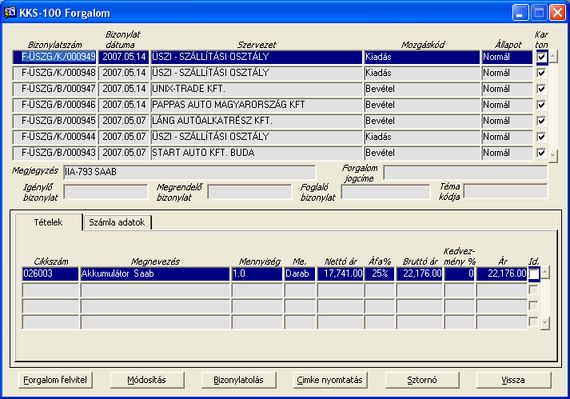This screenshot has width=570, height=399.
Task: Toggle Karton checkbox for F-ÜSZG/K/000948
Action: click(x=542, y=73)
